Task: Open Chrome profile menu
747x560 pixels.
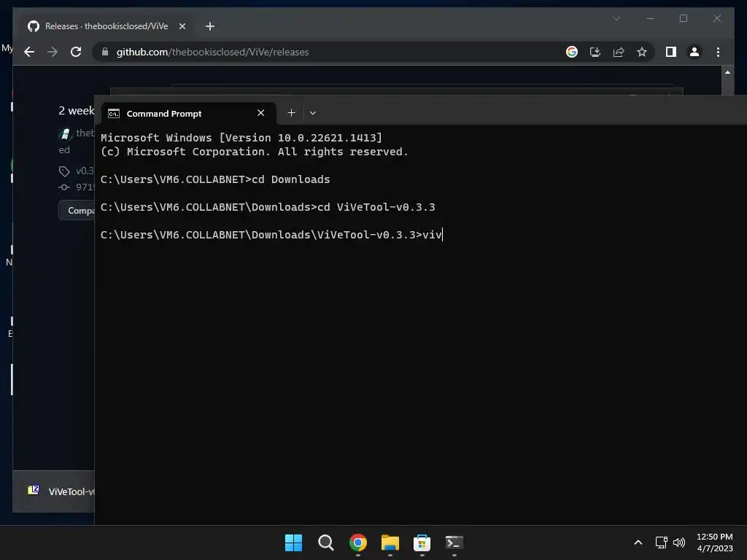Action: pyautogui.click(x=694, y=52)
